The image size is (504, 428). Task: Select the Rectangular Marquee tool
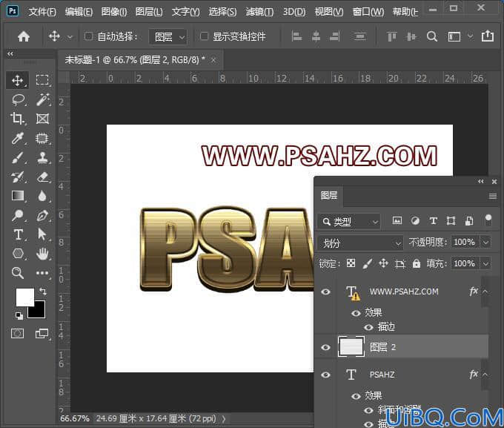[x=42, y=80]
